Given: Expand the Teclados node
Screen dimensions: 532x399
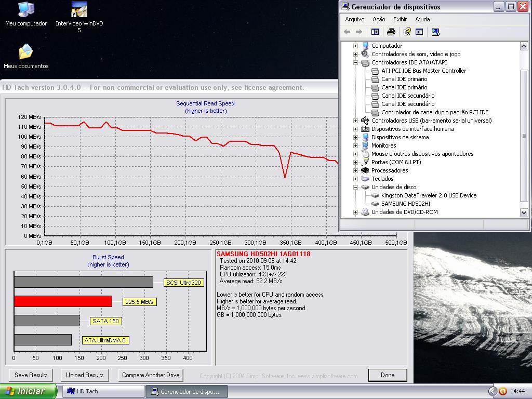Looking at the screenshot, I should click(x=355, y=179).
